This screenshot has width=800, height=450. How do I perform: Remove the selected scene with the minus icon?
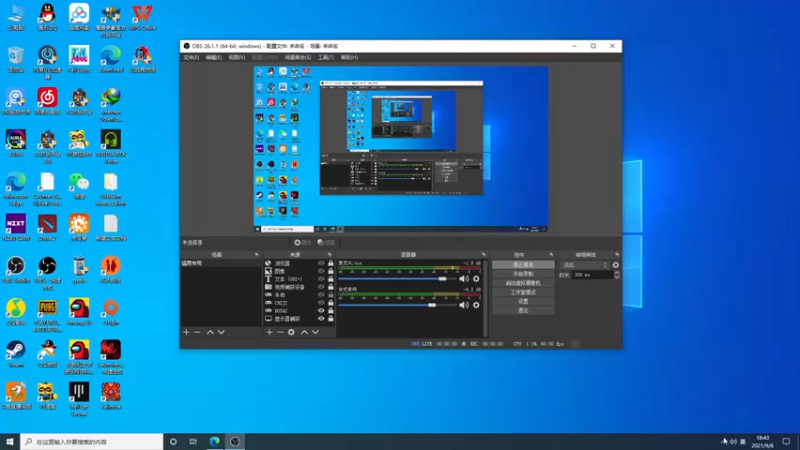[197, 332]
